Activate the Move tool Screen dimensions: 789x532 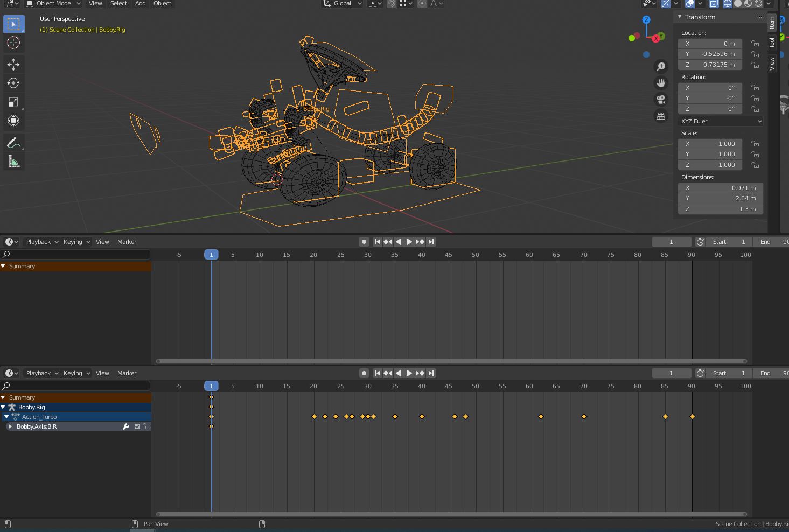13,64
